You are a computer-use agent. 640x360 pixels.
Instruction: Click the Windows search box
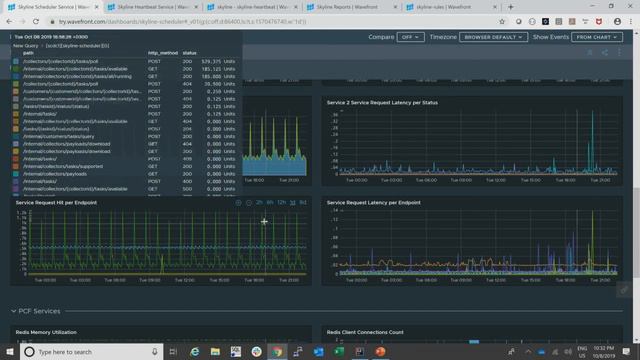(92, 351)
